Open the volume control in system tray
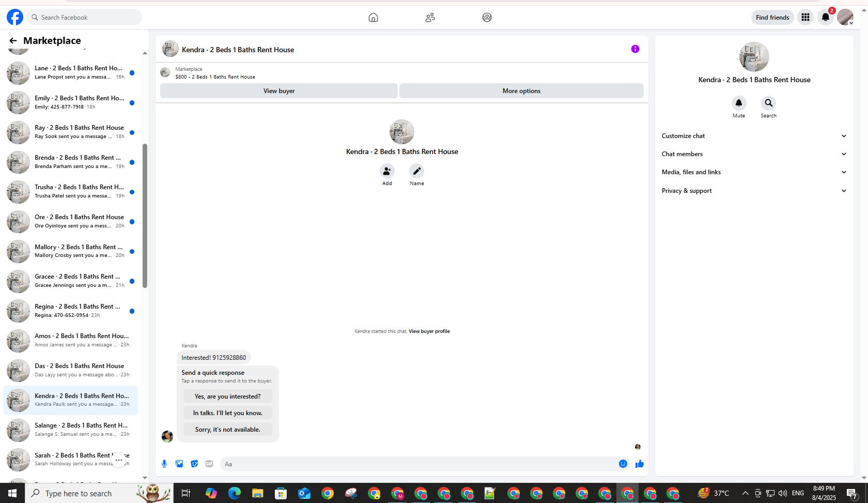Screen dimensions: 868x503 click(783, 493)
